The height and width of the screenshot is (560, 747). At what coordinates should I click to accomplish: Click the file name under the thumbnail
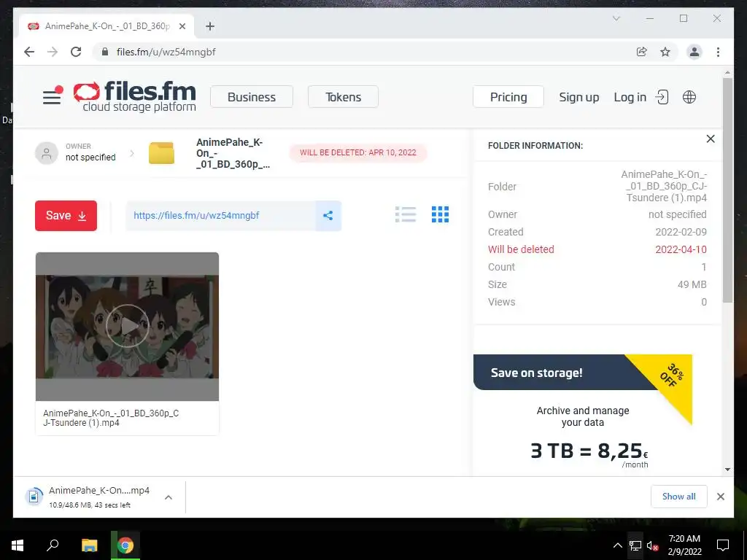111,418
